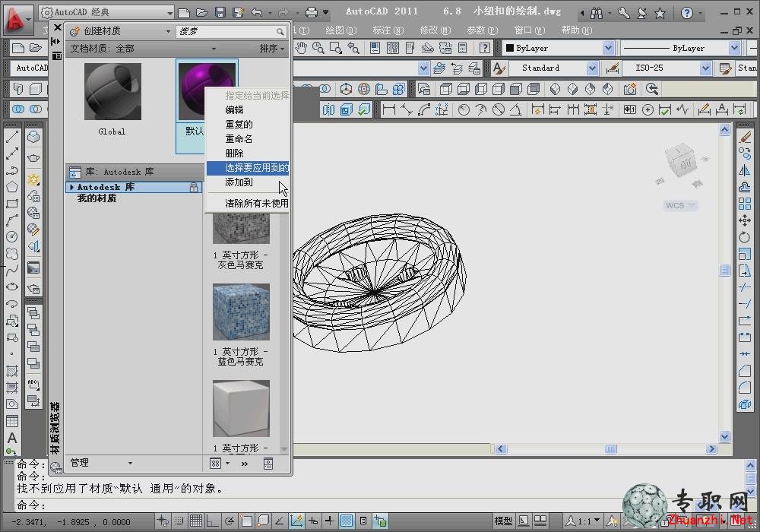Click the Move modify tool
This screenshot has height=532, width=760.
click(x=745, y=220)
